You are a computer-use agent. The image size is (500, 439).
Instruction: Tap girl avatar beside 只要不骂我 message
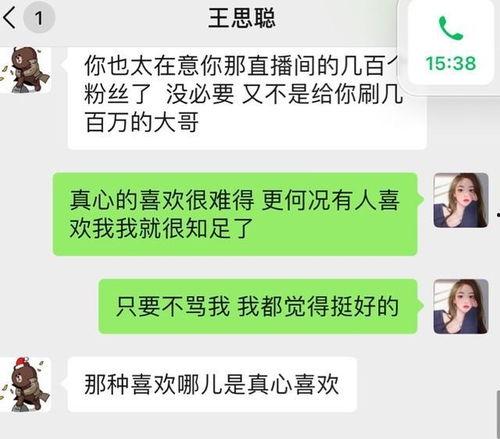click(x=461, y=307)
